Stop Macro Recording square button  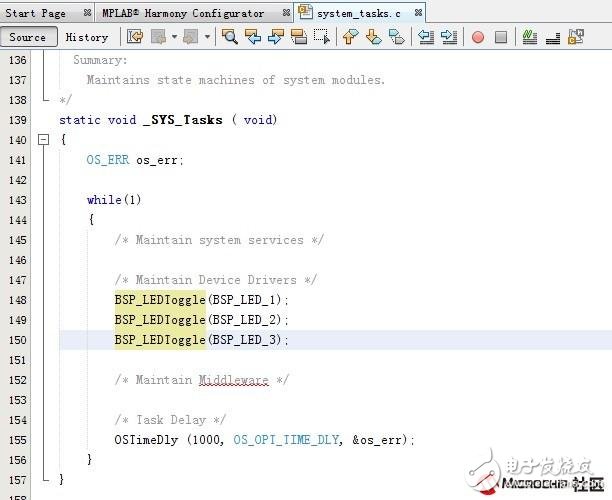tap(501, 37)
